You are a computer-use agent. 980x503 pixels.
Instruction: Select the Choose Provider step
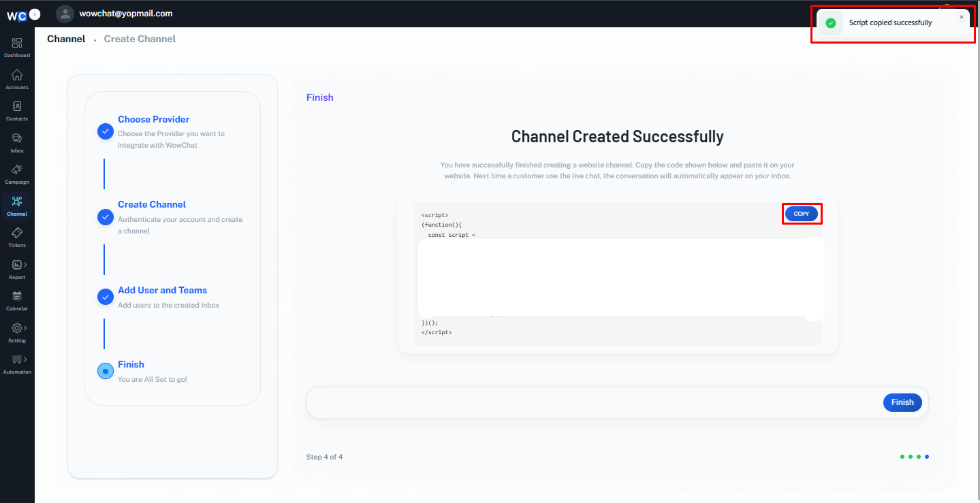tap(154, 119)
